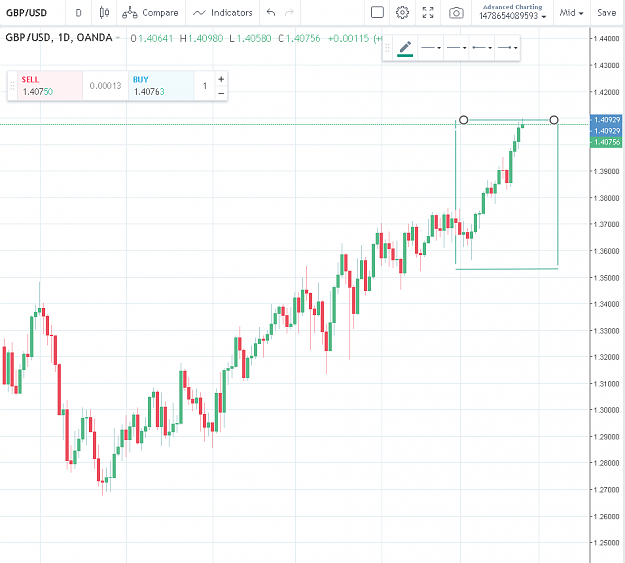This screenshot has height=563, width=625.
Task: Open the Mid price type dropdown
Action: [x=572, y=13]
